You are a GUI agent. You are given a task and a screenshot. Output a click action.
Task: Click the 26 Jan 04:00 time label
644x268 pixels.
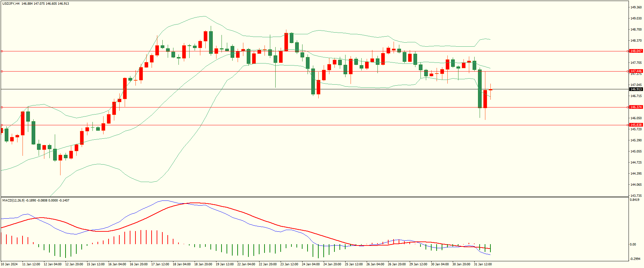click(375, 264)
